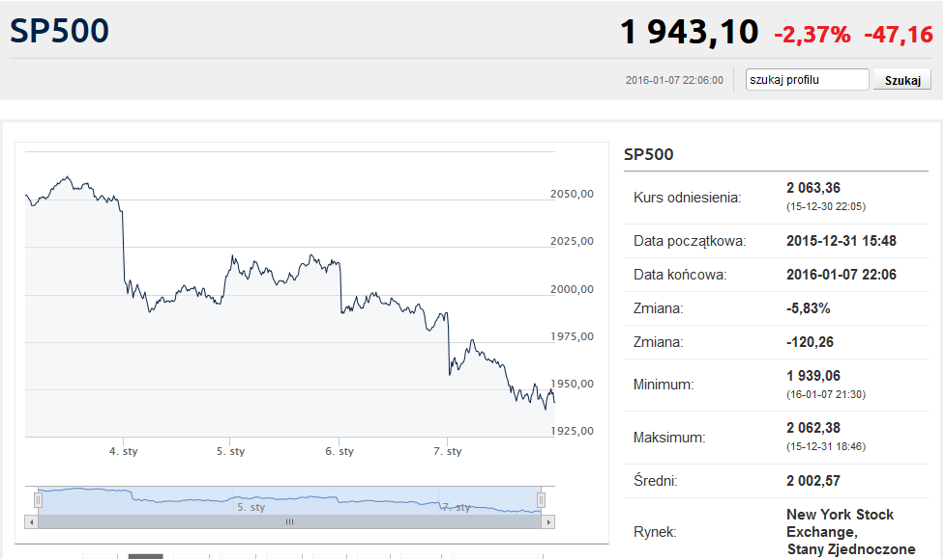Click the "5. sty" label in navigator strip
The height and width of the screenshot is (559, 945).
click(x=251, y=507)
